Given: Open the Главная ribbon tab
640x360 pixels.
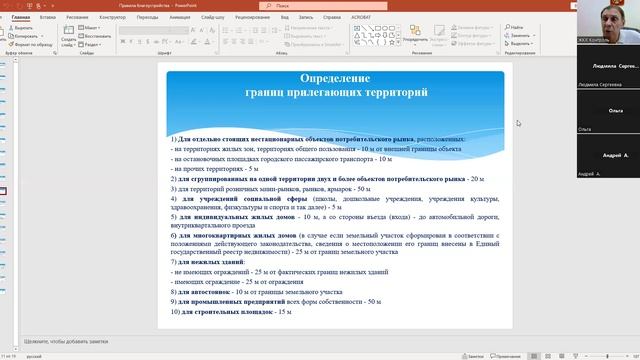Looking at the screenshot, I should coord(21,17).
